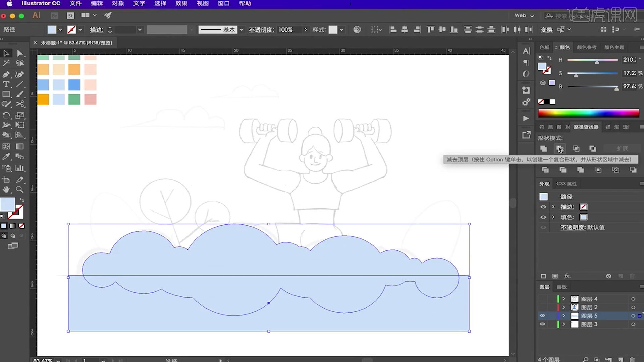Expand 图层 2 layer contents
The height and width of the screenshot is (362, 644).
(564, 307)
